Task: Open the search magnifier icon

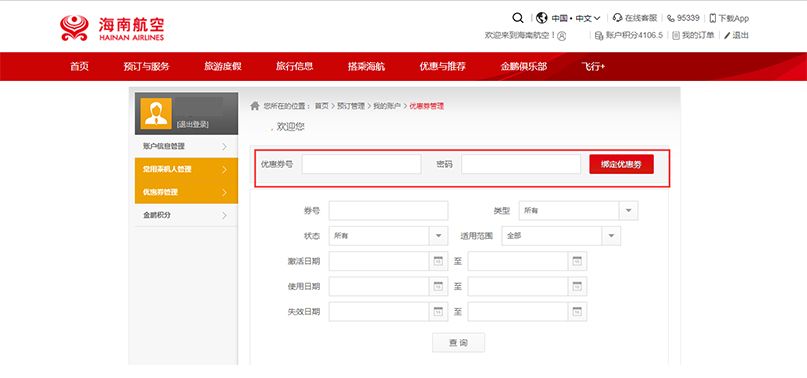Action: coord(518,18)
